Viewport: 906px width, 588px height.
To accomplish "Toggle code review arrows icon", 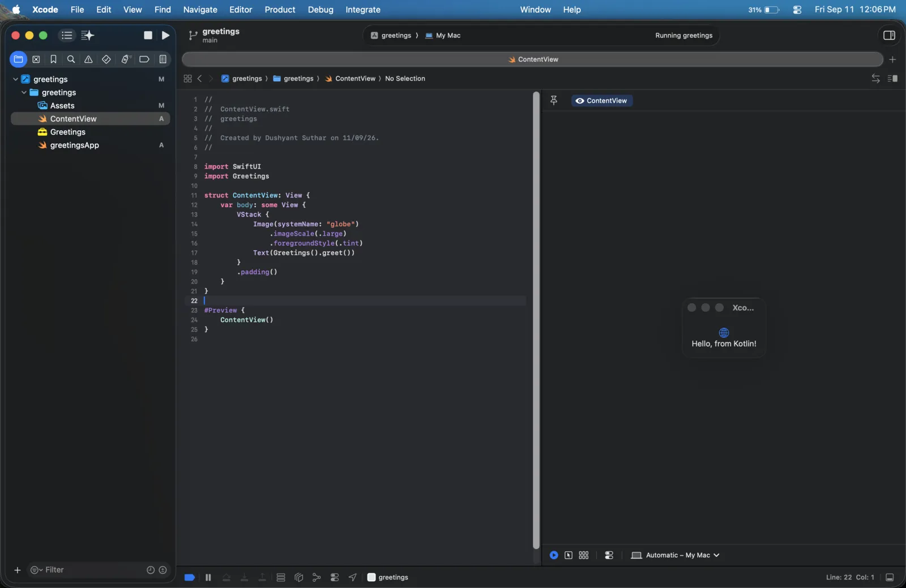I will pos(876,79).
